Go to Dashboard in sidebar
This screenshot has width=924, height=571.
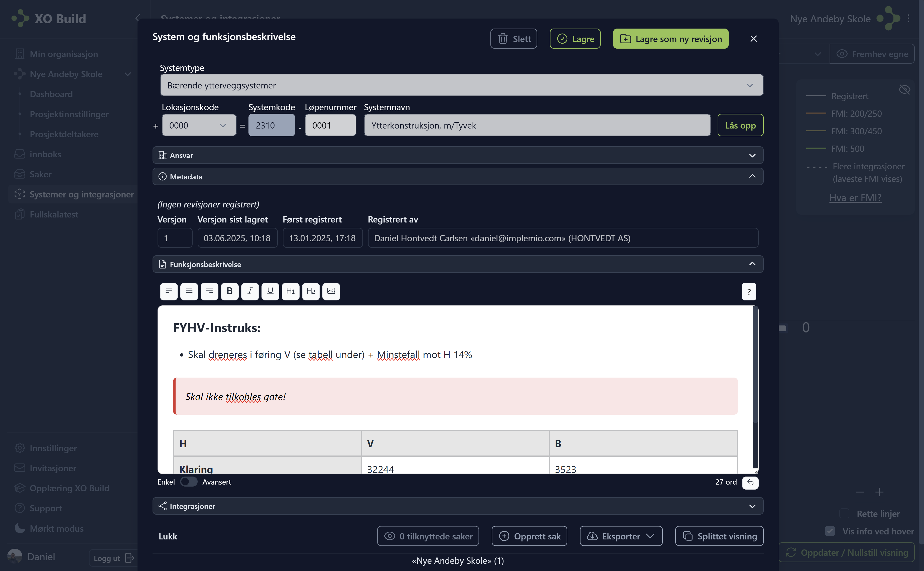point(51,94)
